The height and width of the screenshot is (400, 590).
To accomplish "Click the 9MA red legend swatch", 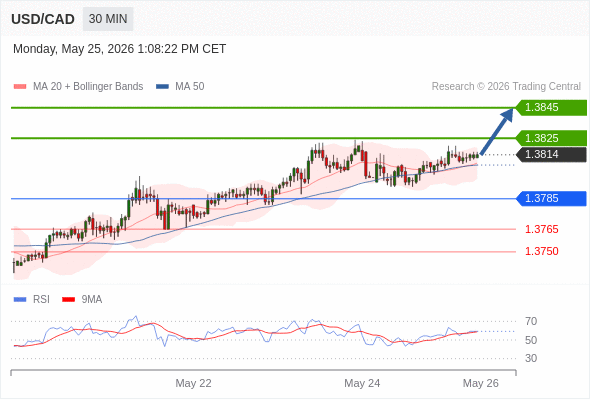I will (x=68, y=300).
